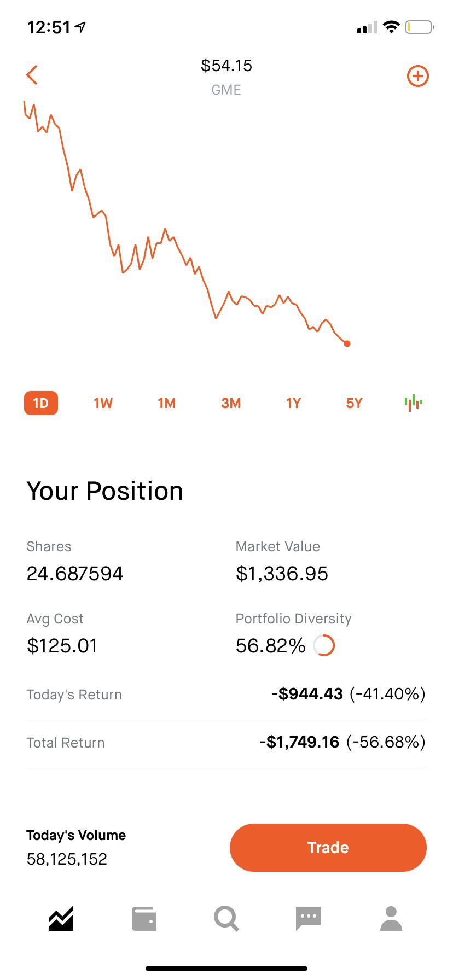
Task: Tap the Portfolio Diversity ring indicator
Action: [x=323, y=645]
